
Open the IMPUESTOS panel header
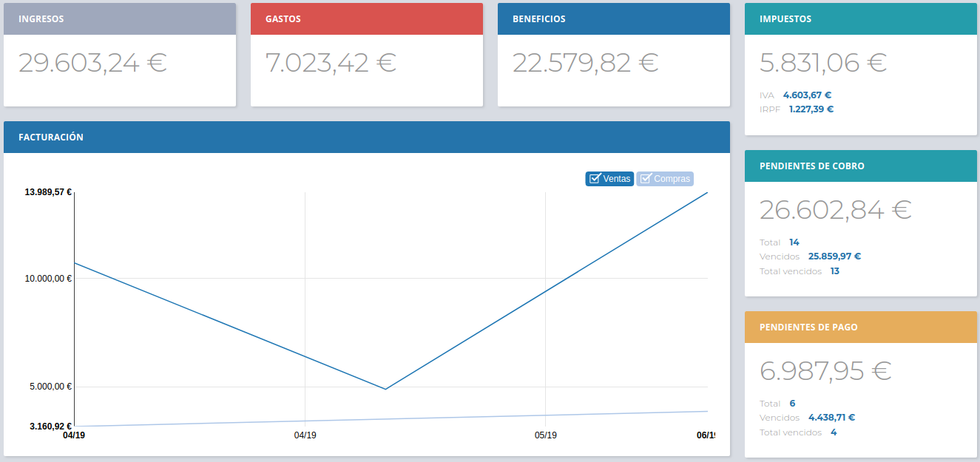pos(860,19)
